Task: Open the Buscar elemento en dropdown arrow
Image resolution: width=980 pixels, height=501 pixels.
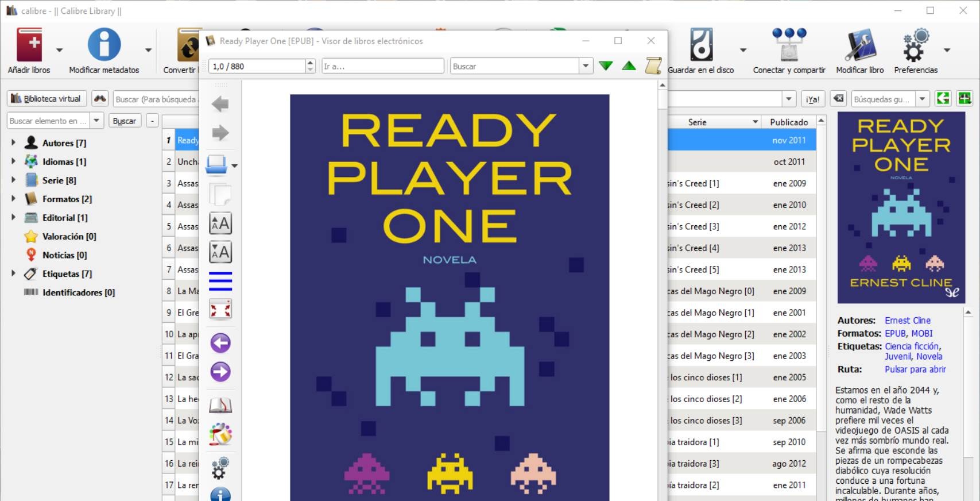Action: click(96, 121)
